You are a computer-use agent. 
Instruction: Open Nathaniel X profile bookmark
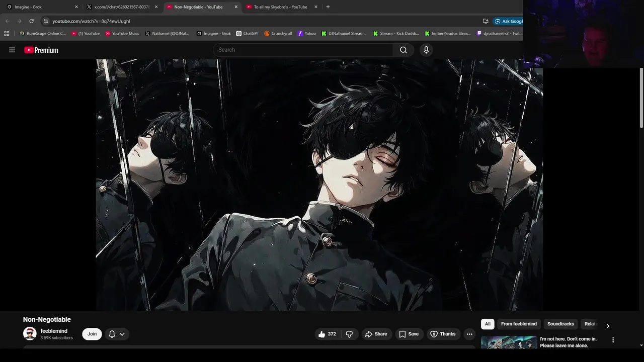tap(167, 34)
